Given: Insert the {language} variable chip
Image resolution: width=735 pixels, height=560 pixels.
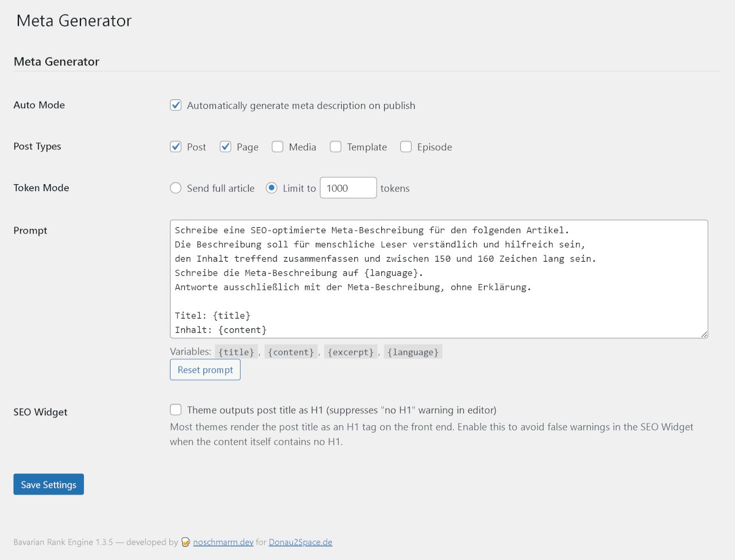Looking at the screenshot, I should (x=412, y=352).
